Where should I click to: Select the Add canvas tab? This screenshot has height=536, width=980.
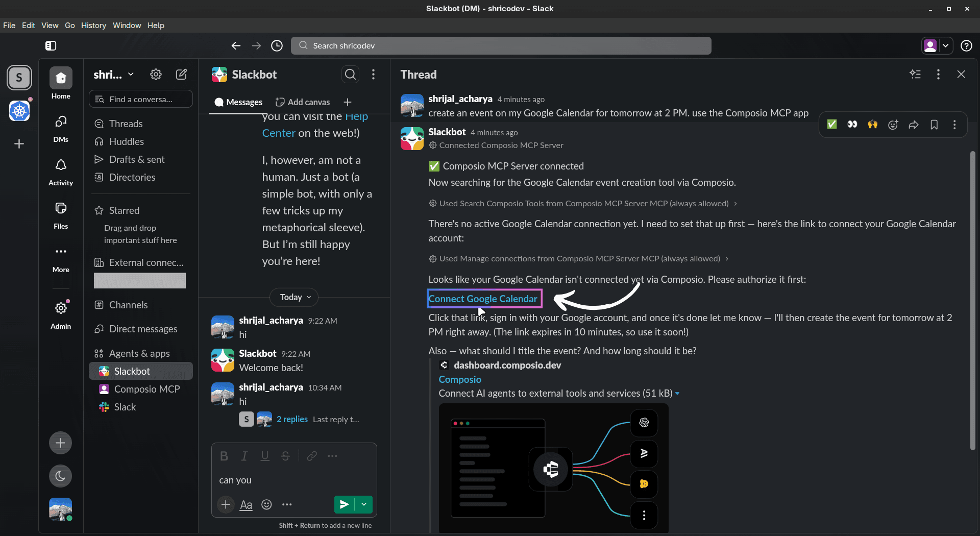coord(303,102)
